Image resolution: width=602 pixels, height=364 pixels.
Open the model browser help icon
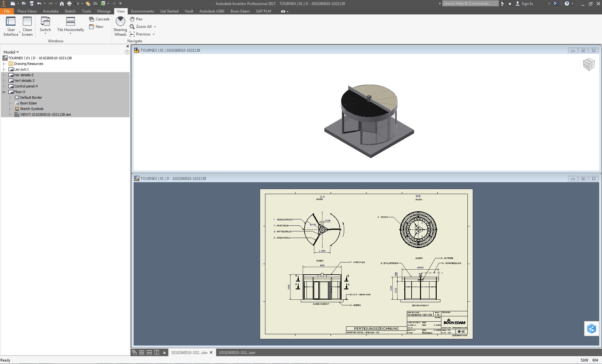pos(127,52)
